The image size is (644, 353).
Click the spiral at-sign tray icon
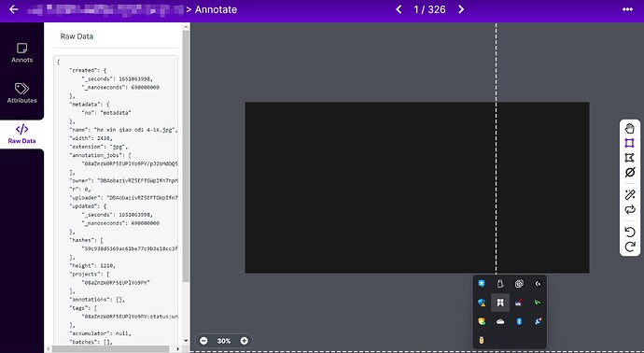click(519, 284)
